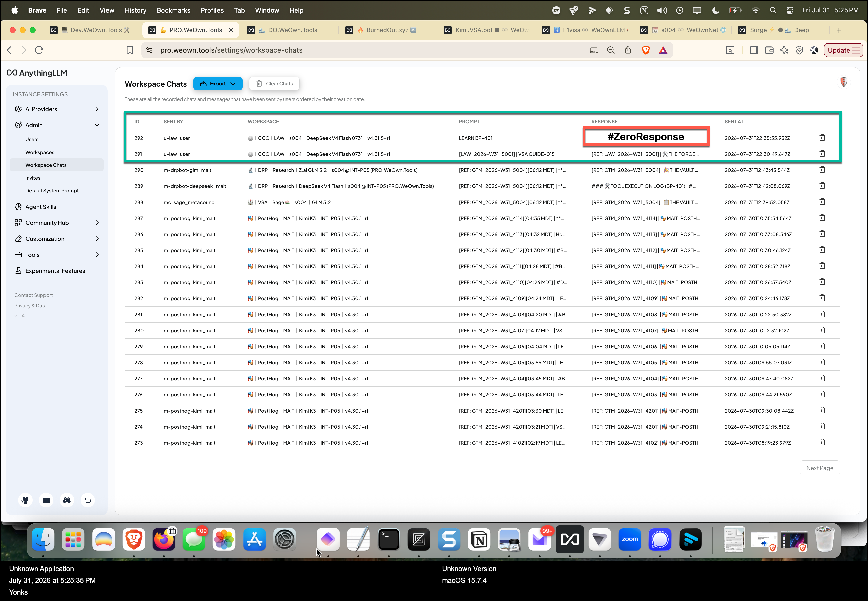The width and height of the screenshot is (868, 601).
Task: Delete chat row with ID 285
Action: click(x=822, y=250)
